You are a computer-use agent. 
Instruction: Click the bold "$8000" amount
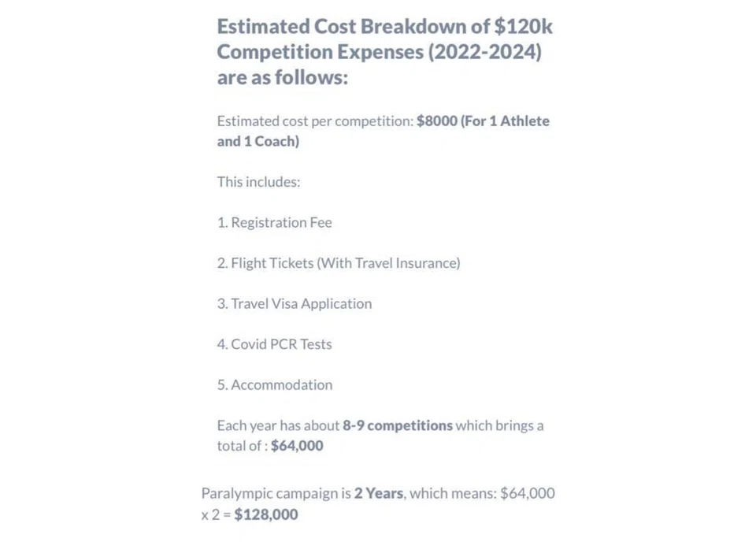(x=436, y=121)
